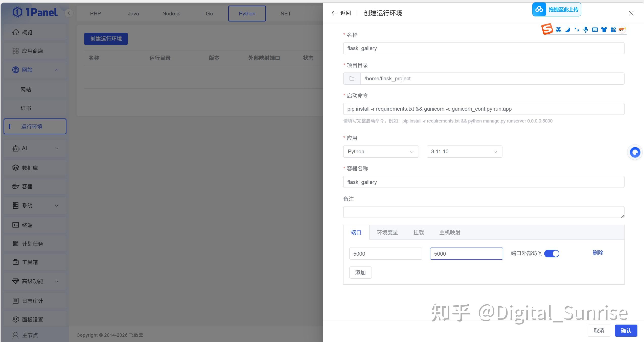The image size is (644, 342).
Task: Open 计划任务 scheduled tasks via calendar icon
Action: point(15,243)
